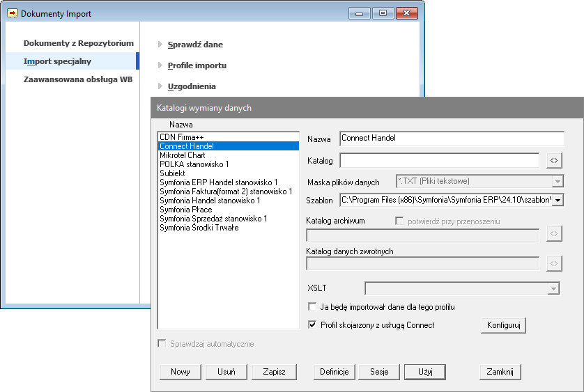This screenshot has height=392, width=584.
Task: Click the browse icon next to Katalog field
Action: tap(554, 161)
